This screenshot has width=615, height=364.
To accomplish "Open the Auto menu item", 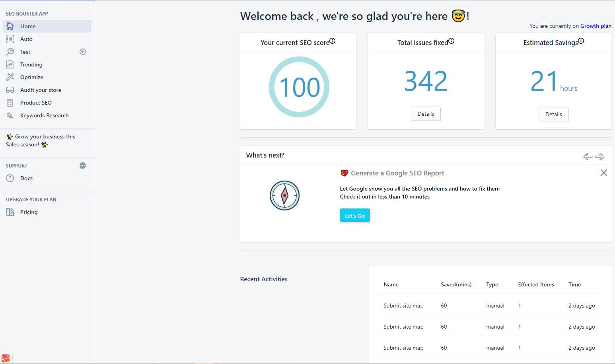I will tap(47, 39).
